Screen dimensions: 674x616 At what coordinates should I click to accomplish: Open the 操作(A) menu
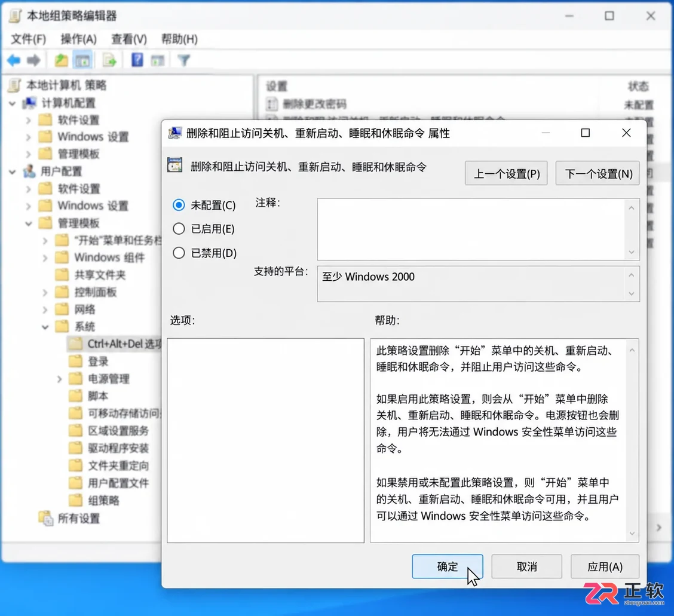(79, 39)
